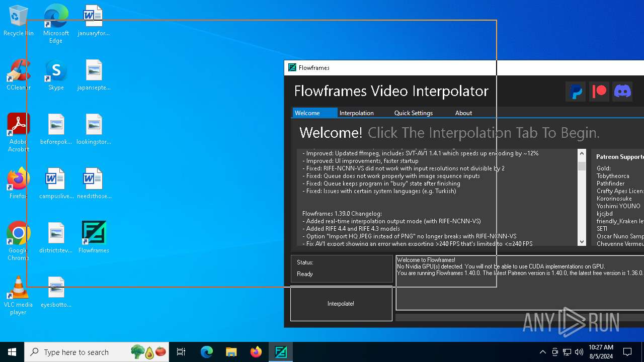
Task: Select the campuslive... Word document
Action: tap(56, 184)
